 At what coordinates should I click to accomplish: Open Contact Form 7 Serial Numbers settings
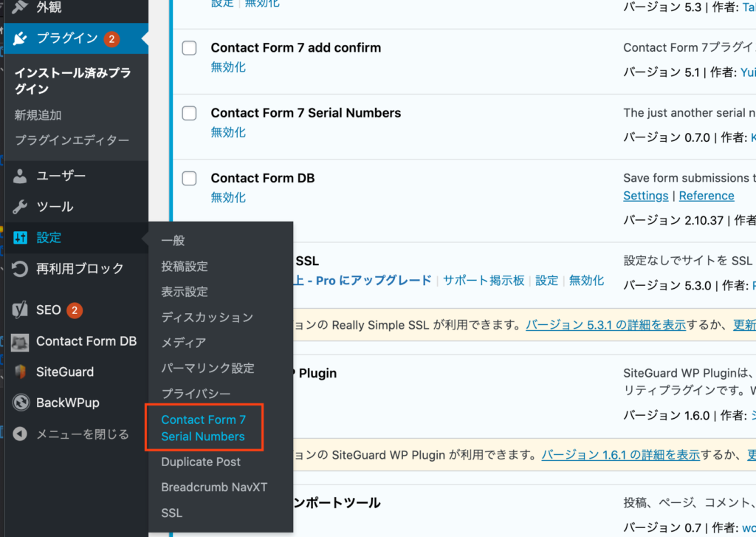[x=203, y=428]
